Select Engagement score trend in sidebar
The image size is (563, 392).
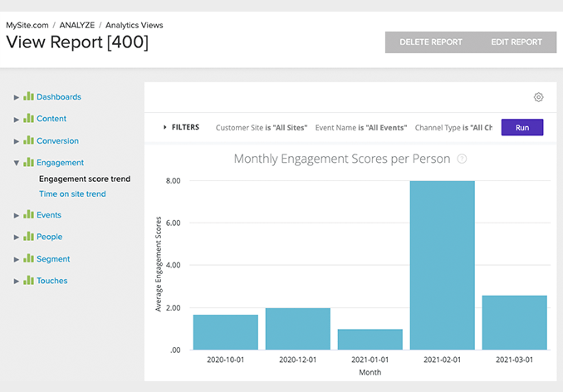84,179
